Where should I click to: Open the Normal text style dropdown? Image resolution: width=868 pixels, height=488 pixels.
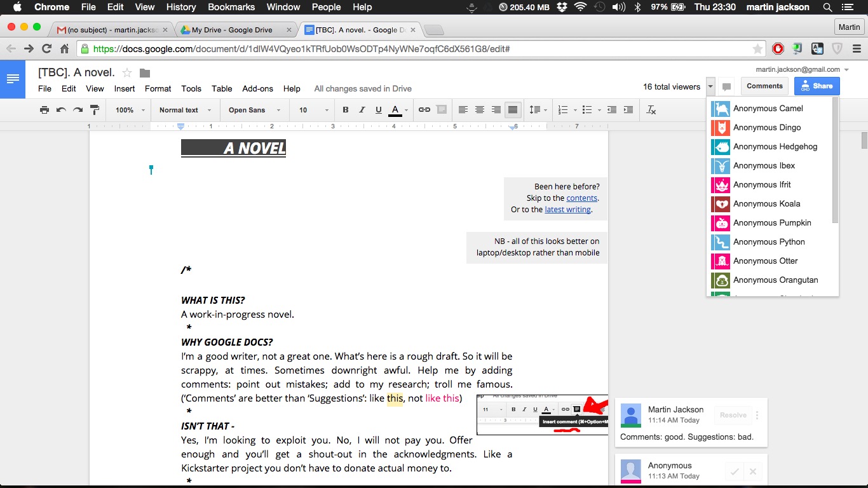(x=185, y=110)
